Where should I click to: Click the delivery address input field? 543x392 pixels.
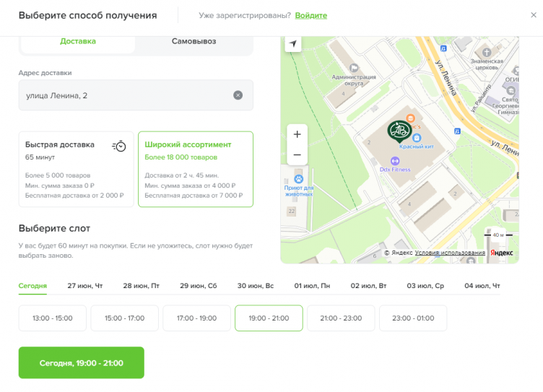tap(123, 95)
